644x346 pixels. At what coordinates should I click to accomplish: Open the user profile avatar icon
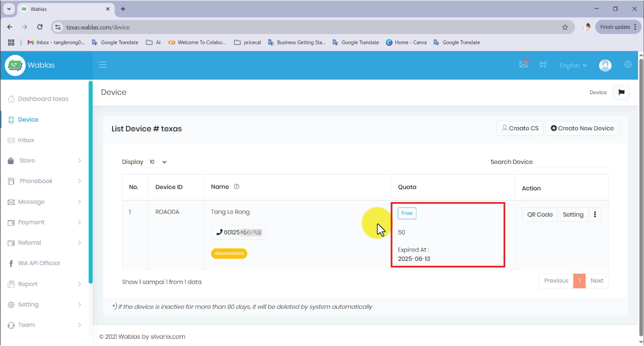[605, 65]
